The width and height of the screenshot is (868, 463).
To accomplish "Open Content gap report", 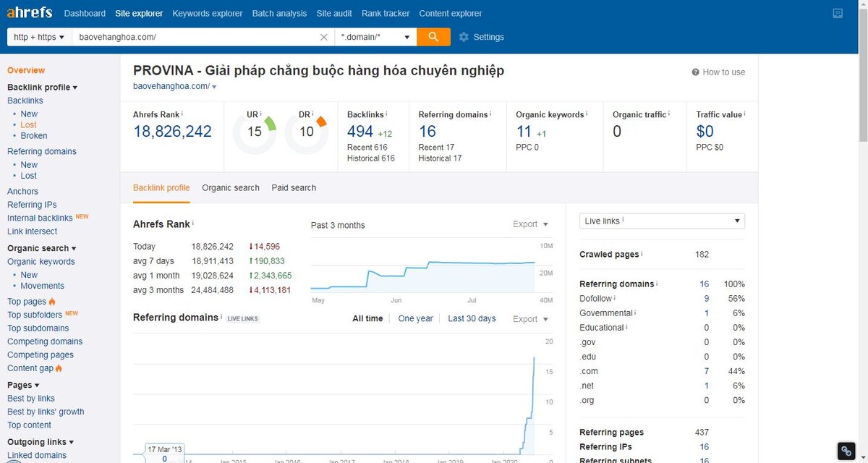I will [x=30, y=368].
